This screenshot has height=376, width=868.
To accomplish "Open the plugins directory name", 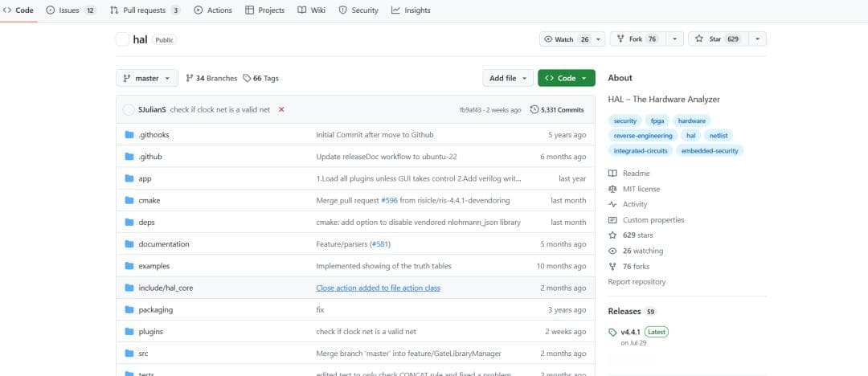I will 150,332.
